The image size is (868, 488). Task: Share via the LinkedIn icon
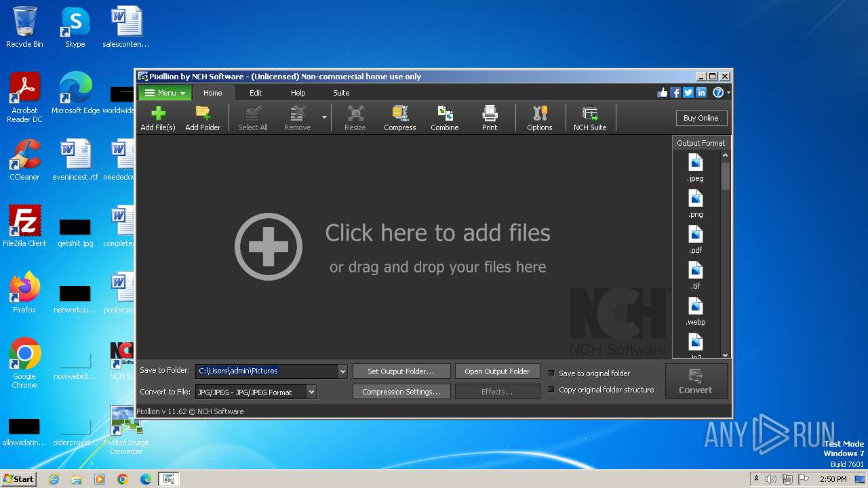click(x=701, y=93)
